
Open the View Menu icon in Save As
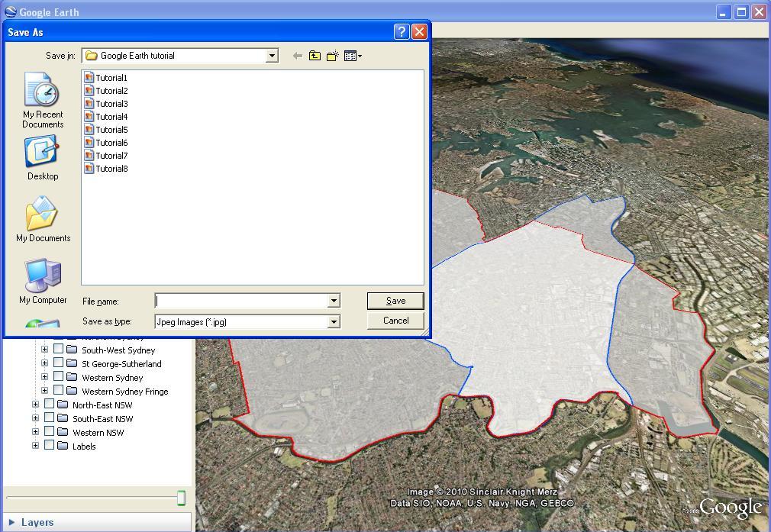coord(353,56)
